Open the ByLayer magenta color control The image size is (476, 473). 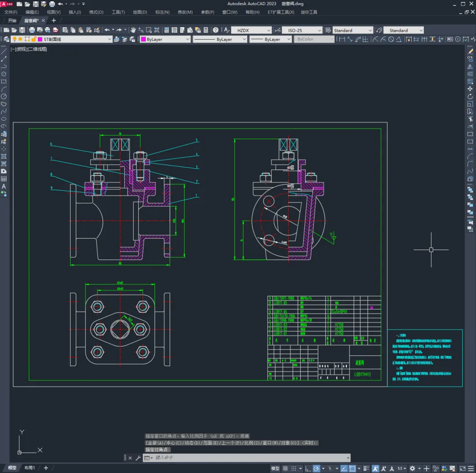(x=165, y=39)
